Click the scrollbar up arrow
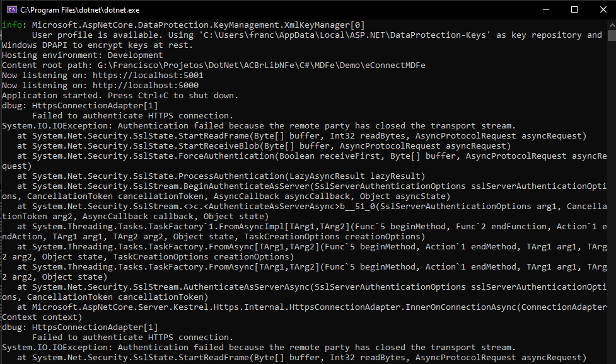This screenshot has width=616, height=364. [x=612, y=25]
